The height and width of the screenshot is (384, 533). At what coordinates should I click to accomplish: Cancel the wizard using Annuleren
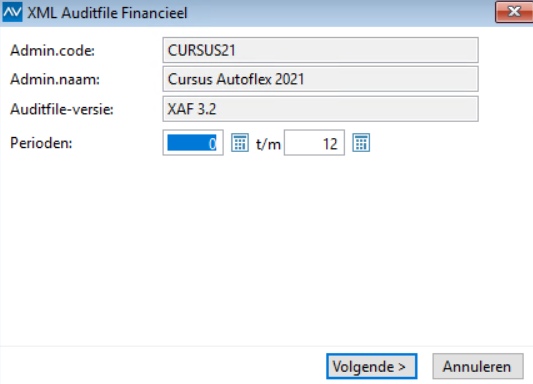point(478,366)
